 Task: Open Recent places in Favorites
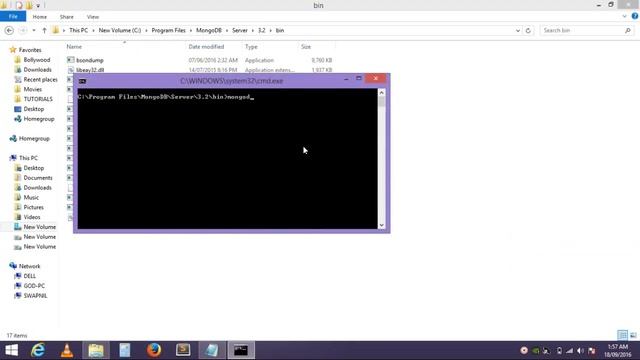pos(40,80)
